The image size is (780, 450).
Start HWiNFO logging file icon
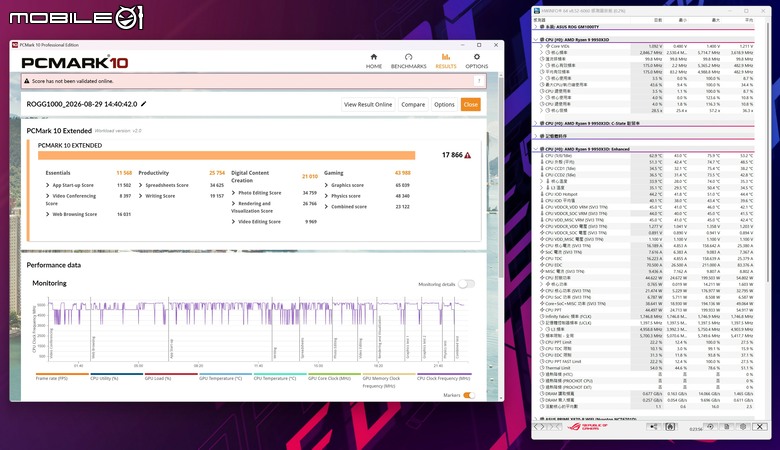point(726,427)
